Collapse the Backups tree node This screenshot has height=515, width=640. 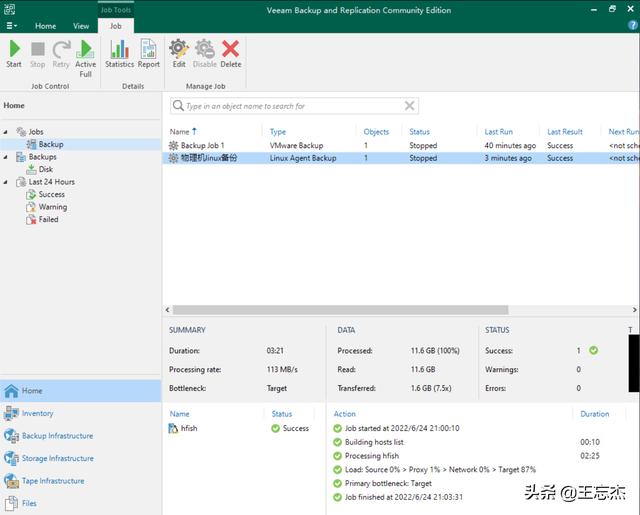coord(5,157)
